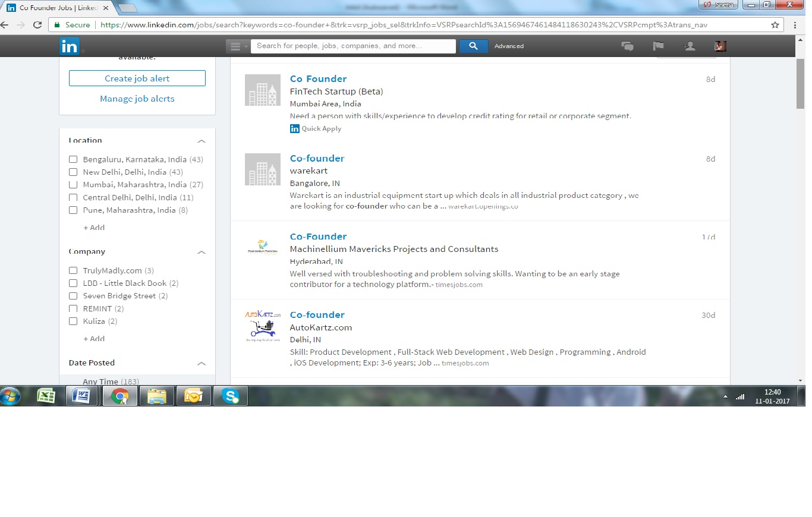Check New Delhi, Delhi, India filter
812x517 pixels.
point(73,172)
